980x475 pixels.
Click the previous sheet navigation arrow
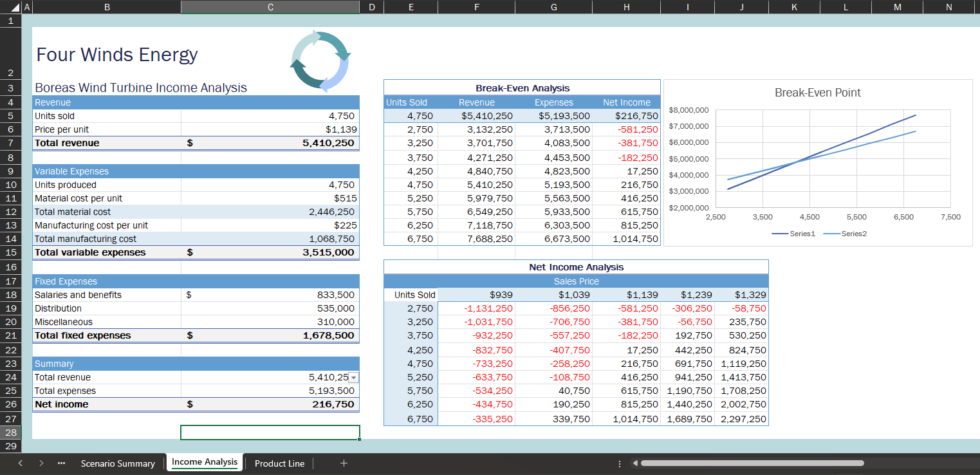pos(20,463)
